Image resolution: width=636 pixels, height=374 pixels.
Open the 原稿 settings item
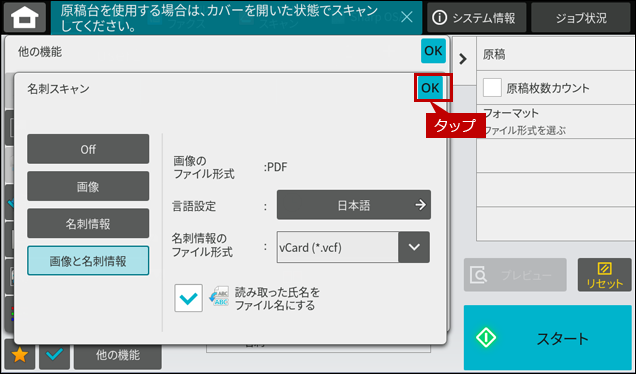pos(556,54)
